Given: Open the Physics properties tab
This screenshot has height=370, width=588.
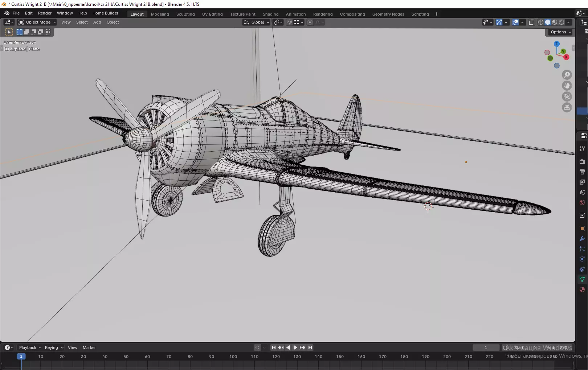Looking at the screenshot, I should pos(582,259).
